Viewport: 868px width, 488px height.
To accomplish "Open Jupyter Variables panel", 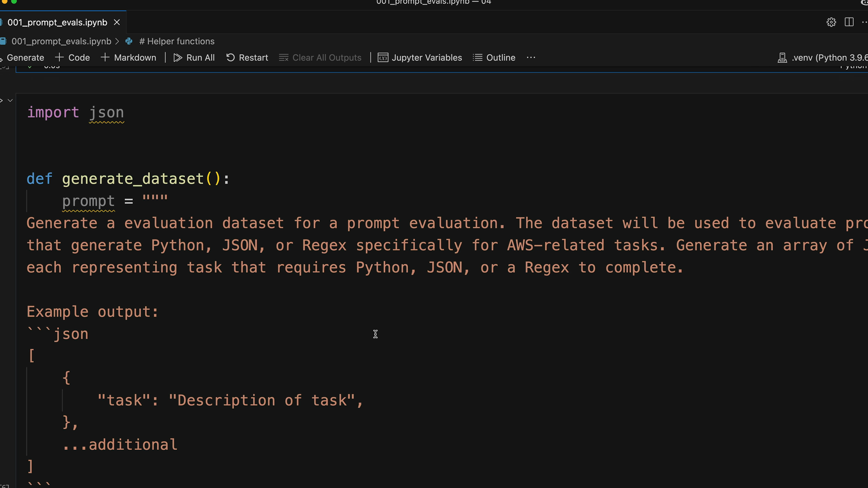I will tap(420, 57).
